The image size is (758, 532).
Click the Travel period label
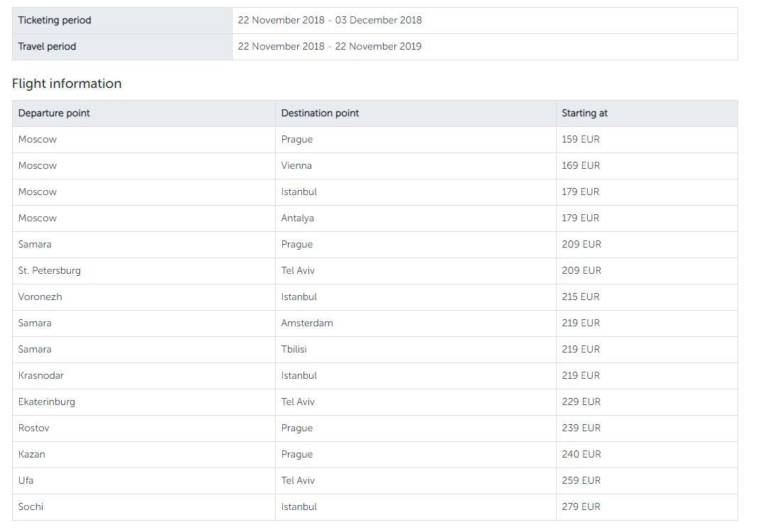47,47
